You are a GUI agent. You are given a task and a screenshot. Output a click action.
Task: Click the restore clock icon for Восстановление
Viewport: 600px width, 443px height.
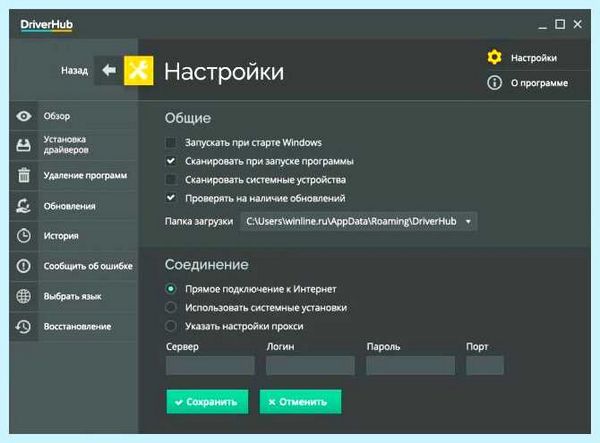[24, 326]
